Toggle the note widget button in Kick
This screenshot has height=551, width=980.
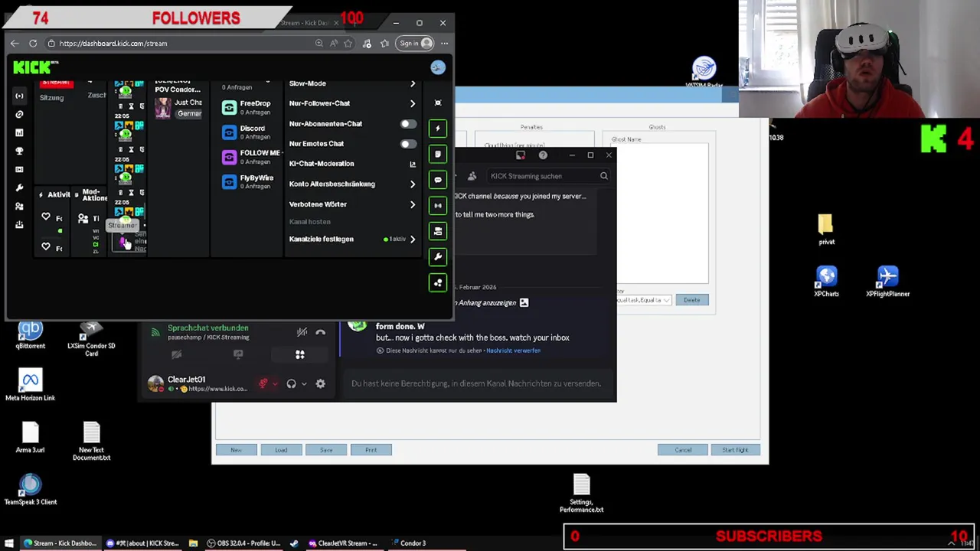point(438,155)
